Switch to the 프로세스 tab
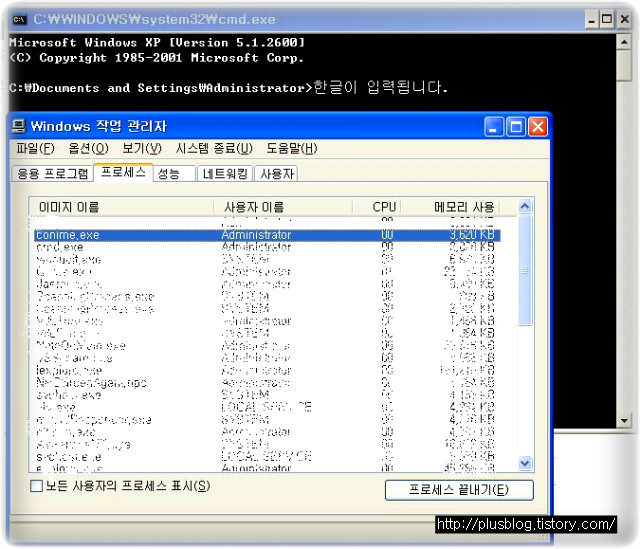The width and height of the screenshot is (640, 549). point(123,172)
